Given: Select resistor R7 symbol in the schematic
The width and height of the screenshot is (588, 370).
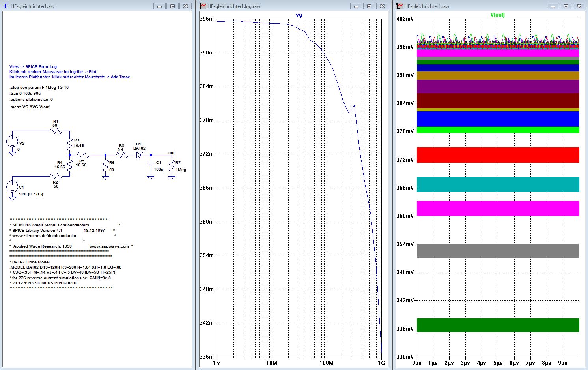Looking at the screenshot, I should (172, 166).
